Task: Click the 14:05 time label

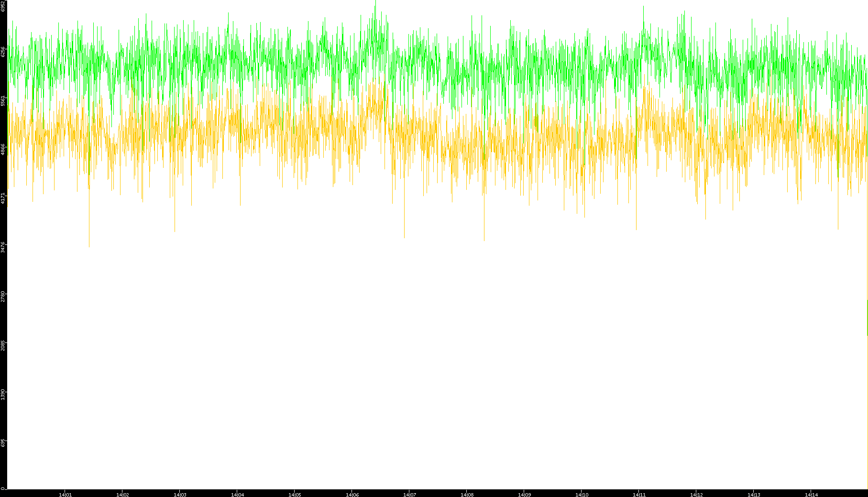Action: 295,495
